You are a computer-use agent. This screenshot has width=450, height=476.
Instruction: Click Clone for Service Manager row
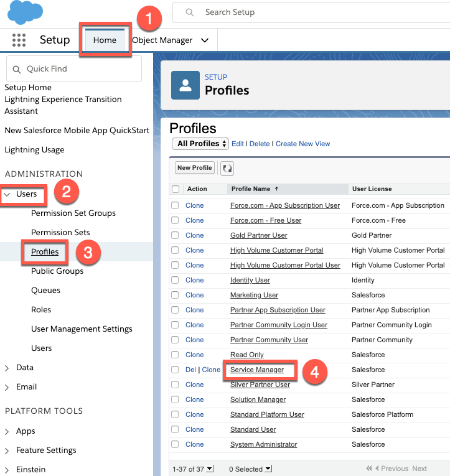(x=211, y=370)
